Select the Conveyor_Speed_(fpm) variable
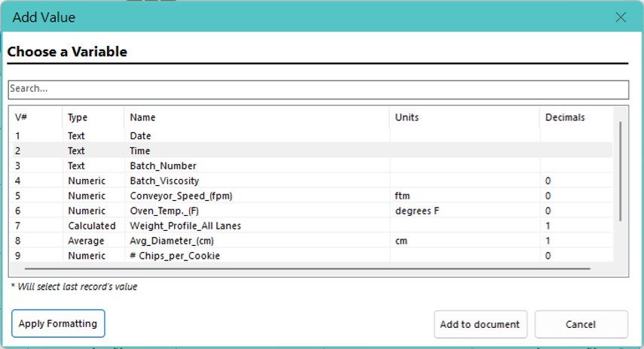Viewport: 644px width, 349px height. pos(311,196)
